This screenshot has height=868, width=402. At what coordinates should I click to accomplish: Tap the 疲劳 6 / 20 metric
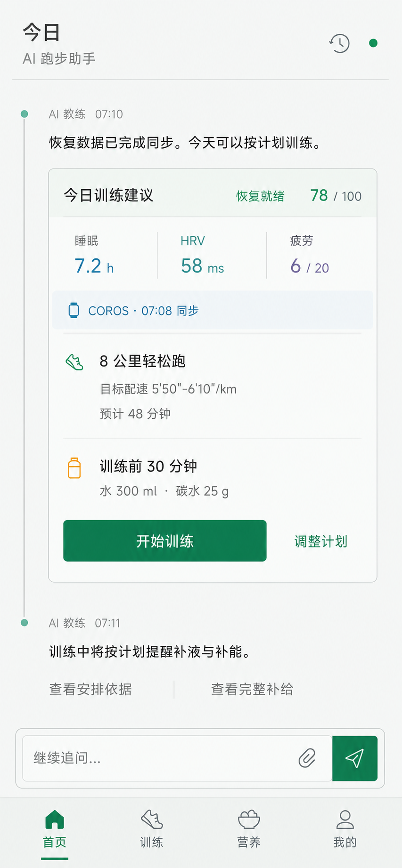tap(310, 255)
